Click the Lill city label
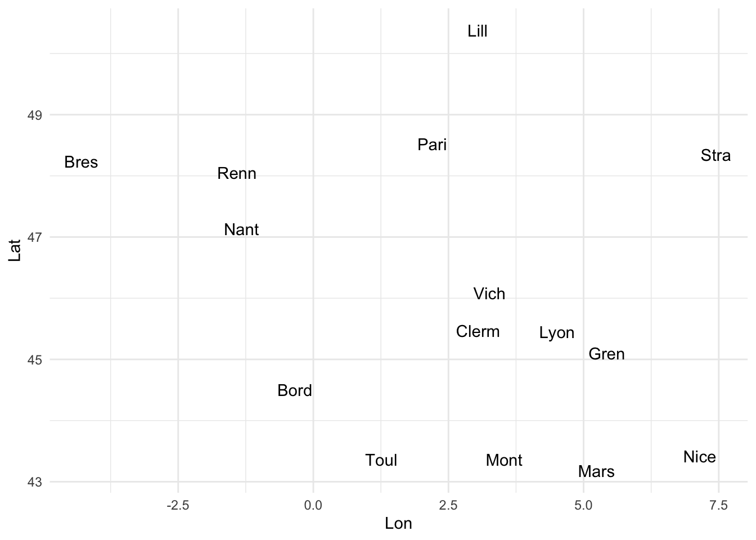The width and height of the screenshot is (756, 540). [478, 31]
